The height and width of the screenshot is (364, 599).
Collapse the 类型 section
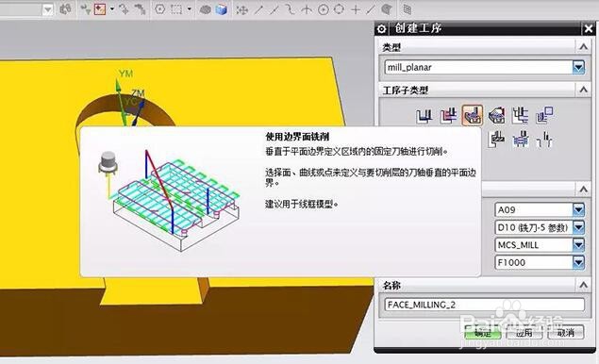coord(583,47)
